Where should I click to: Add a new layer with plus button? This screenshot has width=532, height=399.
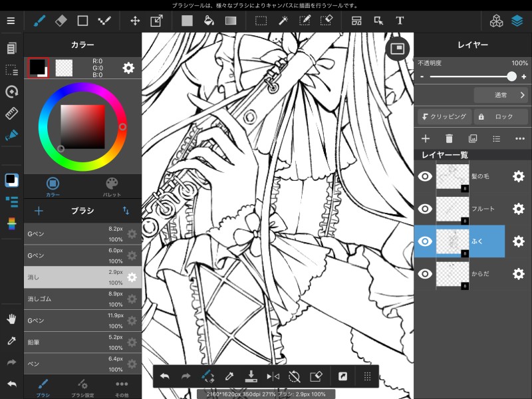tap(426, 138)
